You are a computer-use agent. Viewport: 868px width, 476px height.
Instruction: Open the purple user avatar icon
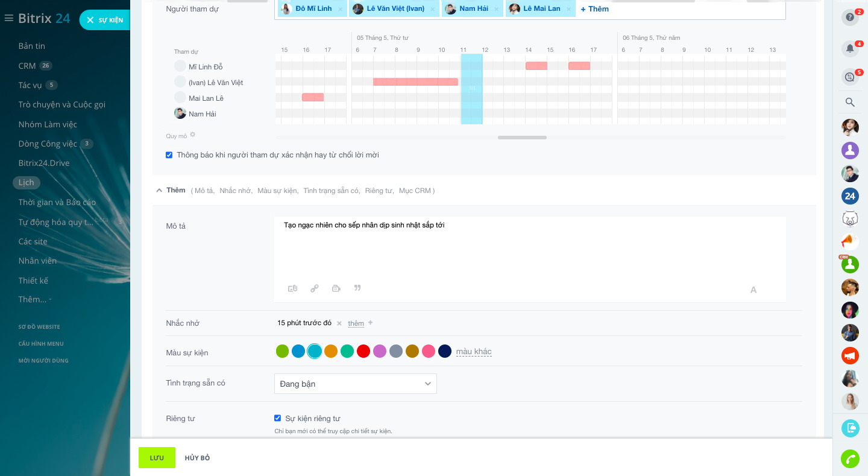point(850,150)
